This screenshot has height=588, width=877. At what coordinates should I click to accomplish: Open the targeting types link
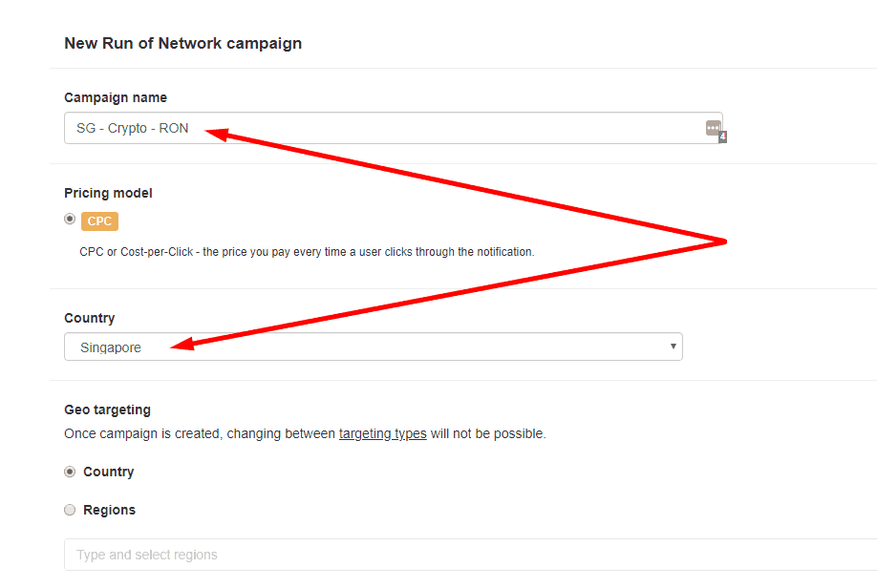[x=382, y=433]
